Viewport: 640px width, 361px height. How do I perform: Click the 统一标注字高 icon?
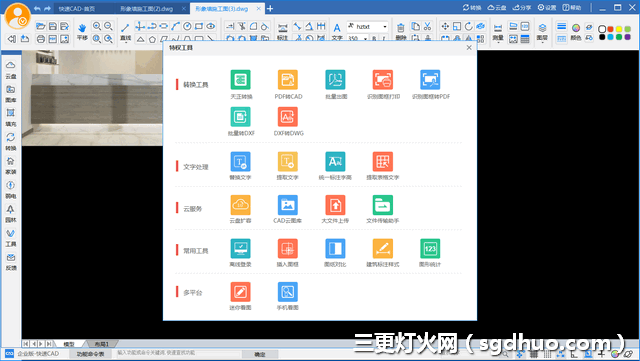[335, 162]
